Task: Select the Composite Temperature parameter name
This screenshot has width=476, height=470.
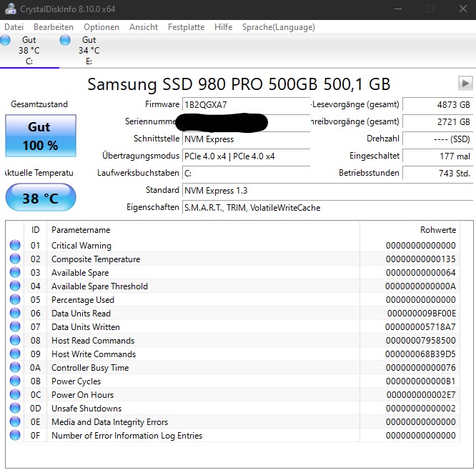Action: [96, 259]
